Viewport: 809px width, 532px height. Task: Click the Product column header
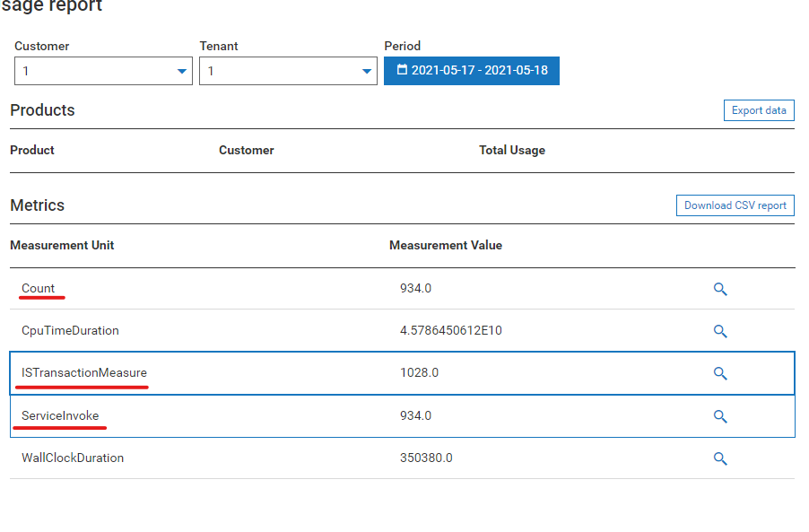point(32,150)
